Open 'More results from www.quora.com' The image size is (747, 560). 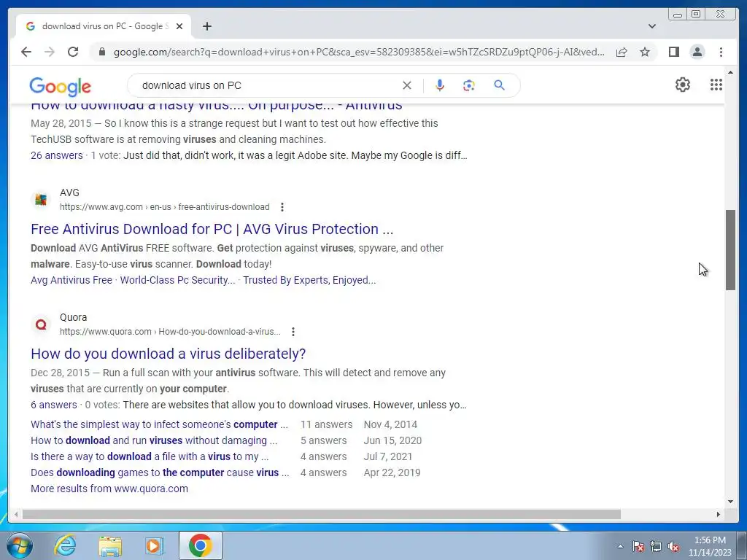(109, 489)
